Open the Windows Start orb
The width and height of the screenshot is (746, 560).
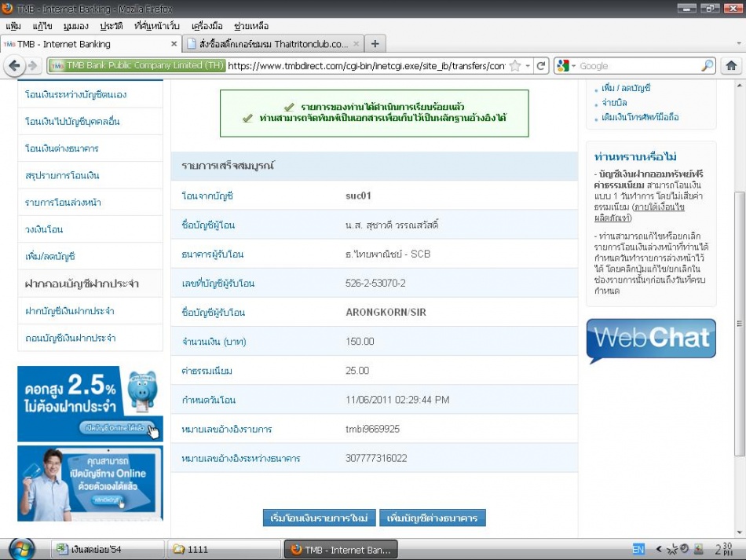pos(21,548)
